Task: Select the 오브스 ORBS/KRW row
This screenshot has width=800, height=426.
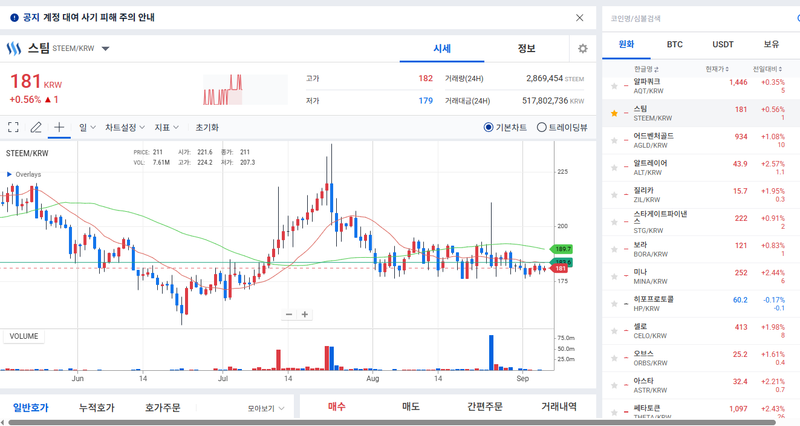Action: (x=701, y=358)
